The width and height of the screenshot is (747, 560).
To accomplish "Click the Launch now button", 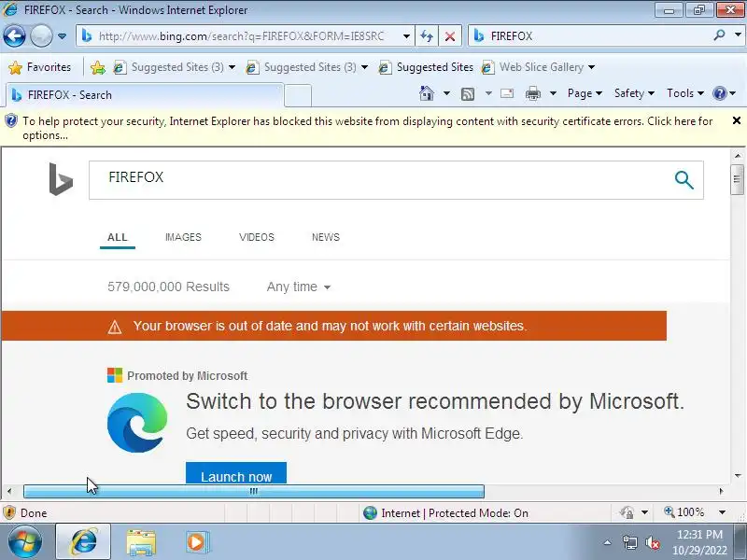I will click(x=236, y=473).
